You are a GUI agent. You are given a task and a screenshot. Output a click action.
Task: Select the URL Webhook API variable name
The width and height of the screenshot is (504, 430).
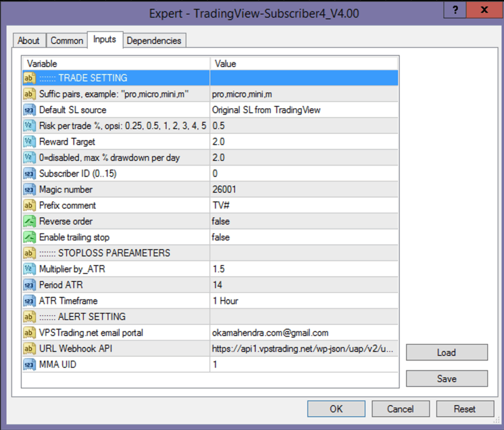[76, 348]
